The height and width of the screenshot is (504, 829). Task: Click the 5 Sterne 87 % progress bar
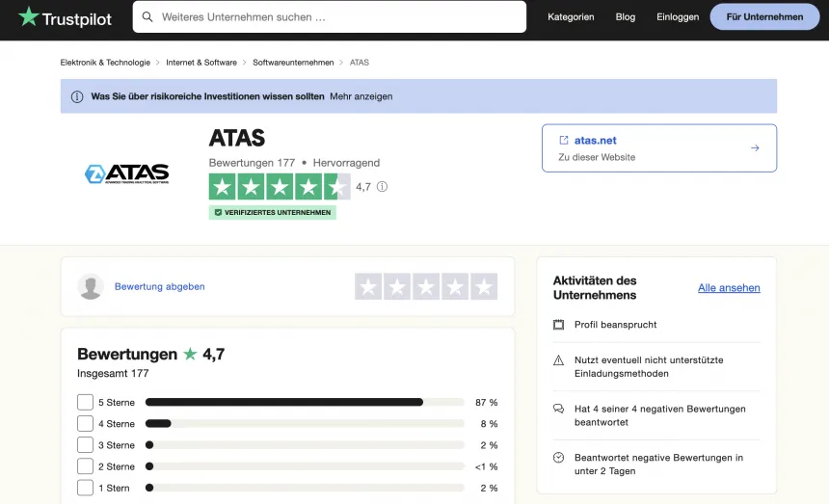(305, 402)
